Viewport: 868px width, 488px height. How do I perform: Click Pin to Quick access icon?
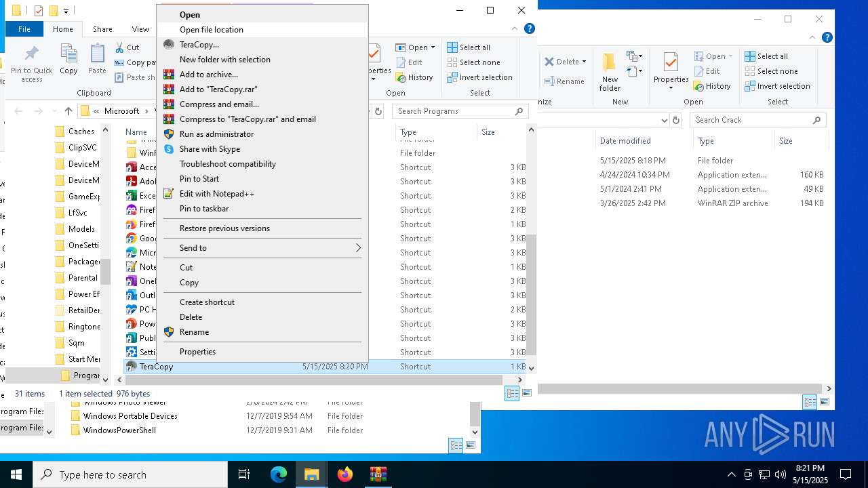click(x=31, y=63)
